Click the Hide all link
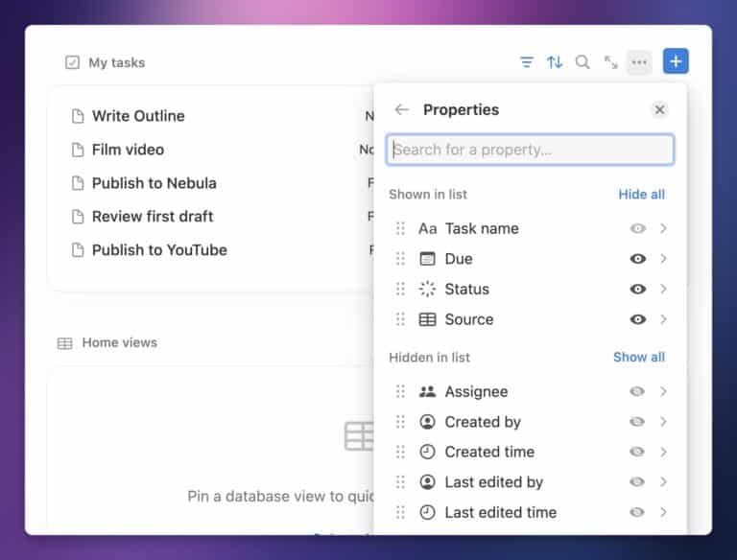The width and height of the screenshot is (737, 560). tap(641, 195)
